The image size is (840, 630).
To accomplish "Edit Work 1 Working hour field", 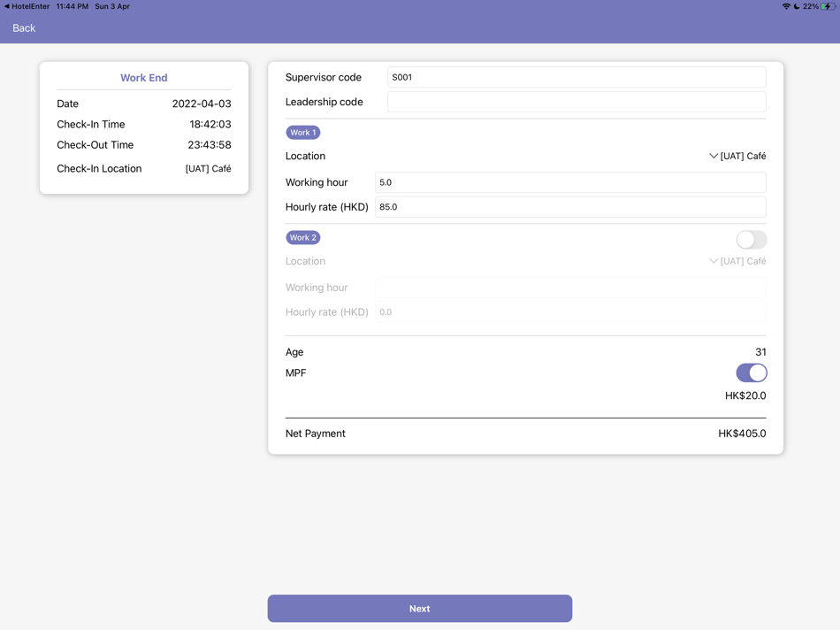I will [570, 182].
